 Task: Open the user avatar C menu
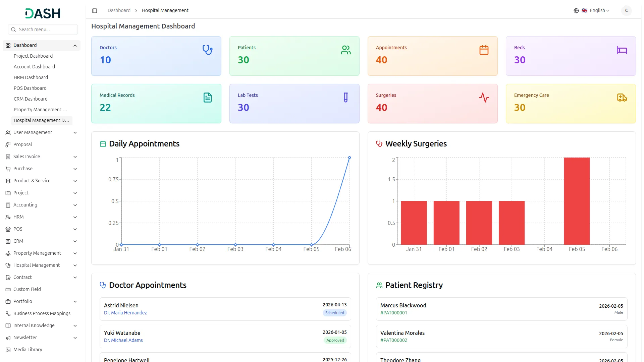click(626, 11)
